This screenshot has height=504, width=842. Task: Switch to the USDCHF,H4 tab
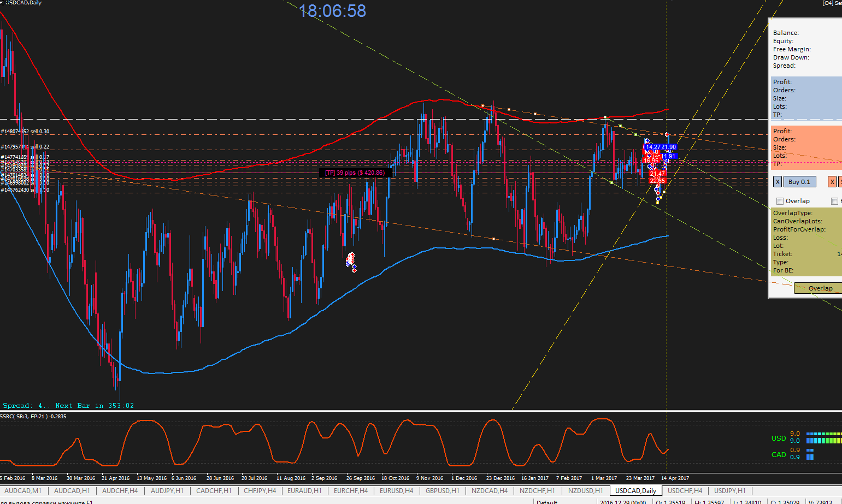click(685, 491)
